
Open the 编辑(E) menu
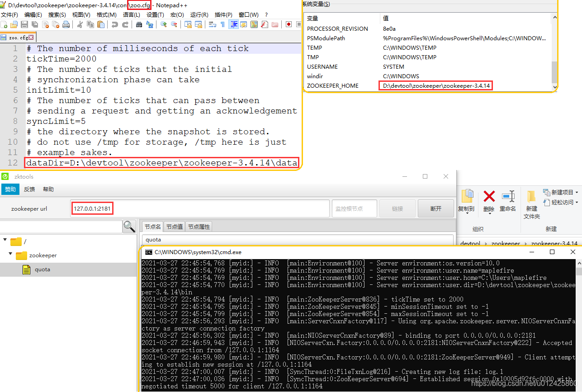coord(33,15)
